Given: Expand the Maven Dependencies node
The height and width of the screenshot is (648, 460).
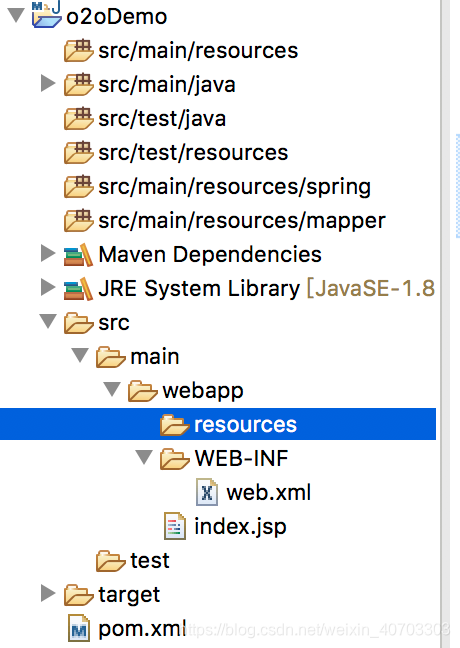Looking at the screenshot, I should click(48, 253).
